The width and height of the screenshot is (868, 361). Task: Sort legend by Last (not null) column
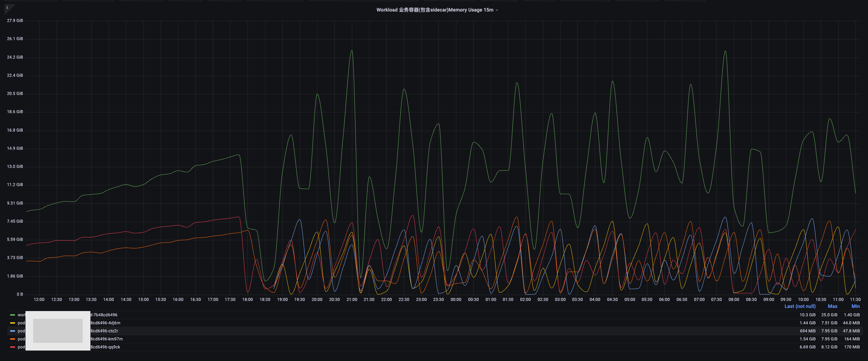pos(800,306)
